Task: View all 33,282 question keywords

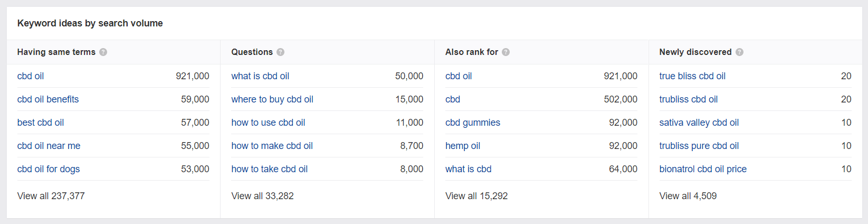Action: [x=262, y=196]
